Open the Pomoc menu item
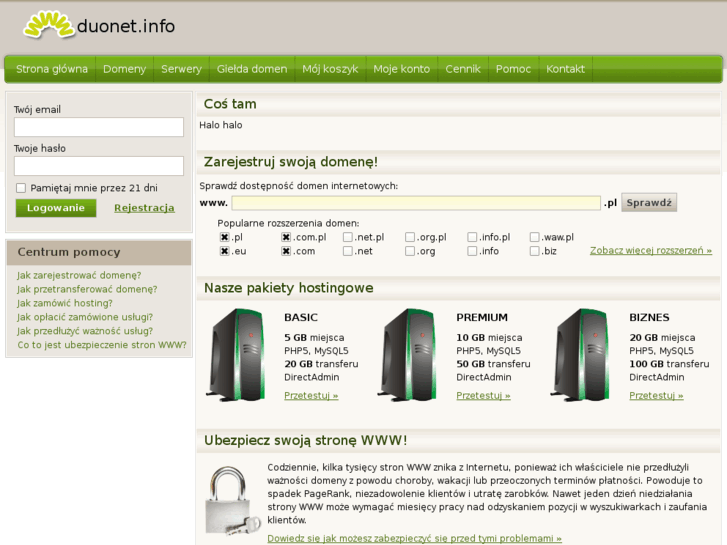The width and height of the screenshot is (727, 545). 513,69
